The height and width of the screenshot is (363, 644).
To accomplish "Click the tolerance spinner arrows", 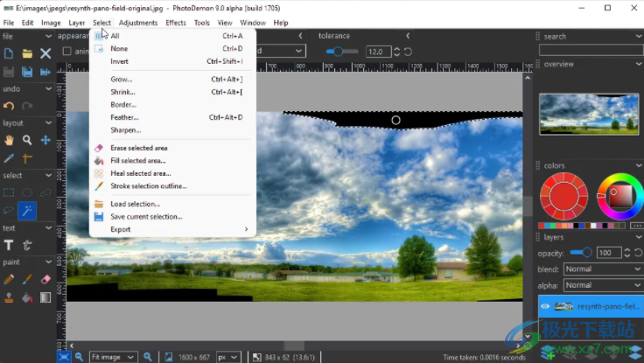I will click(396, 52).
